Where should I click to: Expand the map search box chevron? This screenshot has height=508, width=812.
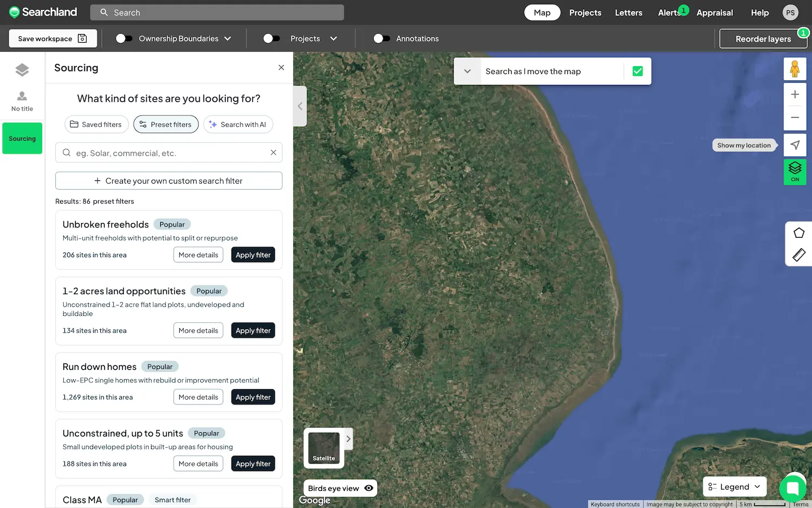click(x=467, y=71)
